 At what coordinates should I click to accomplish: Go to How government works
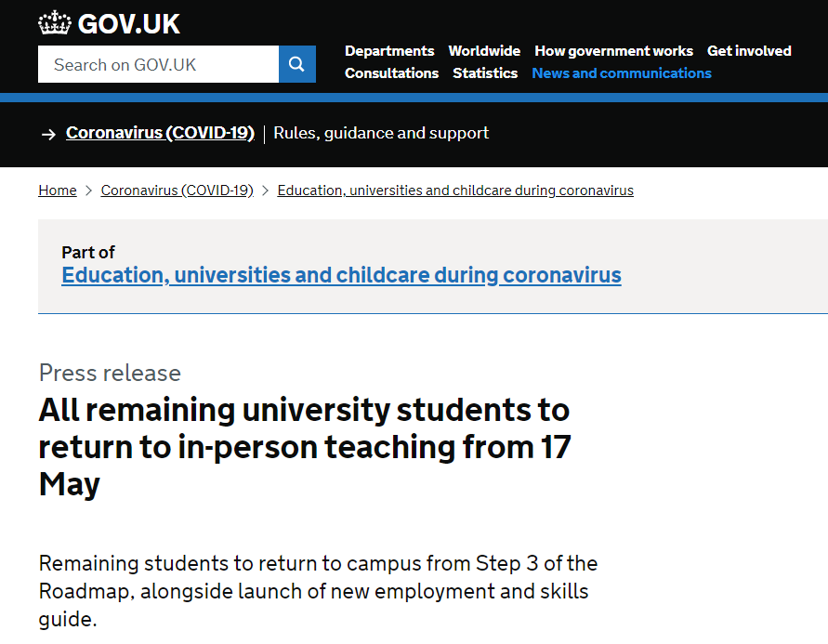613,51
